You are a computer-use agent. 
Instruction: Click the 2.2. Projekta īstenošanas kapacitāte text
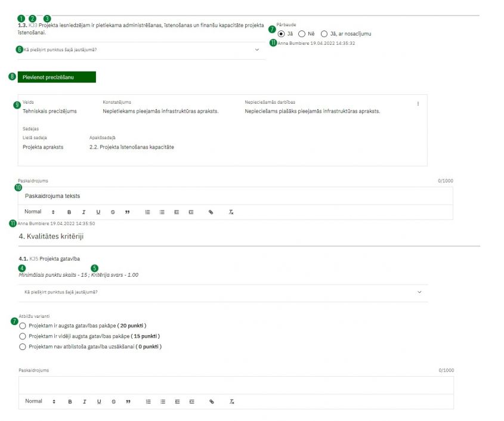click(132, 147)
